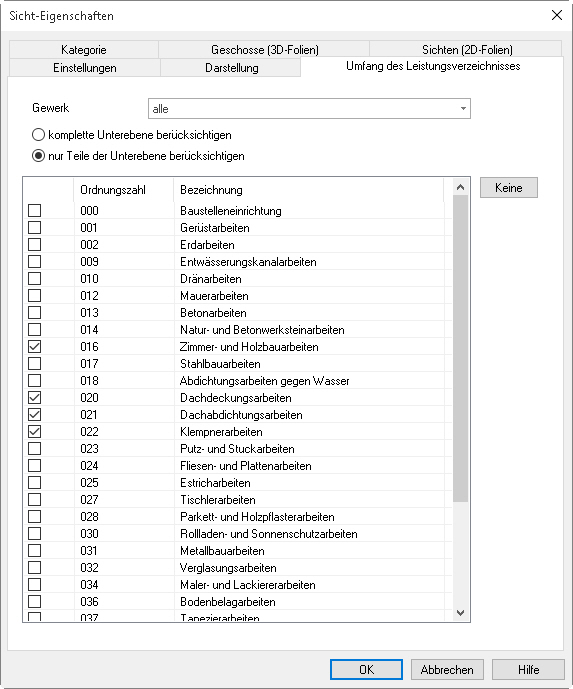Click 'Tischlerarbeiten' entry in list
The width and height of the screenshot is (573, 689).
218,500
